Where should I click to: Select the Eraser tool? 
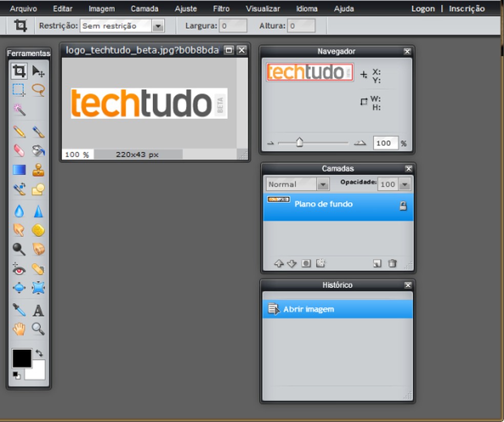tap(19, 151)
